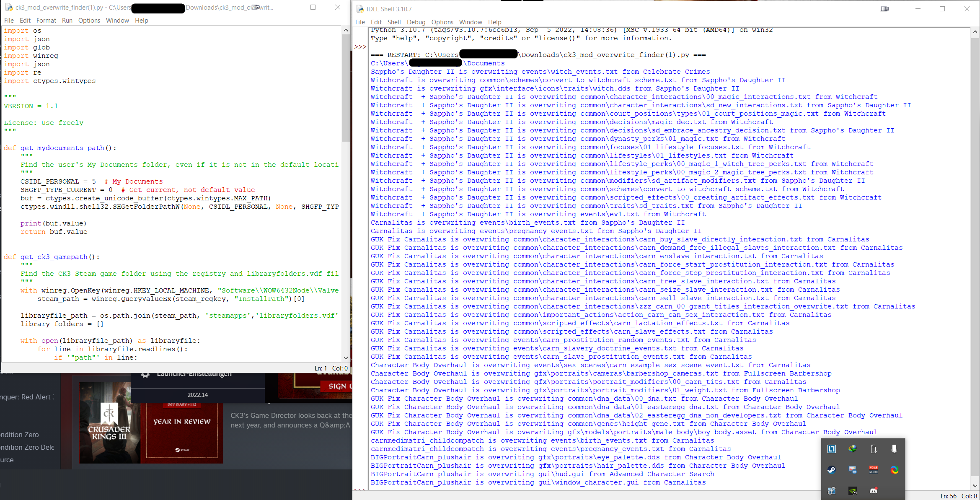Screen dimensions: 980x500
Task: Open Discord from the tray popup
Action: 874,490
